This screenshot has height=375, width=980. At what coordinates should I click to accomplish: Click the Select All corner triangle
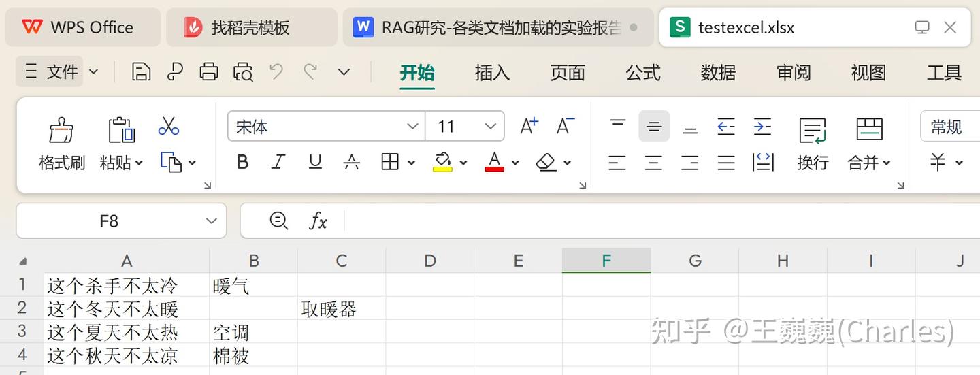pos(22,261)
